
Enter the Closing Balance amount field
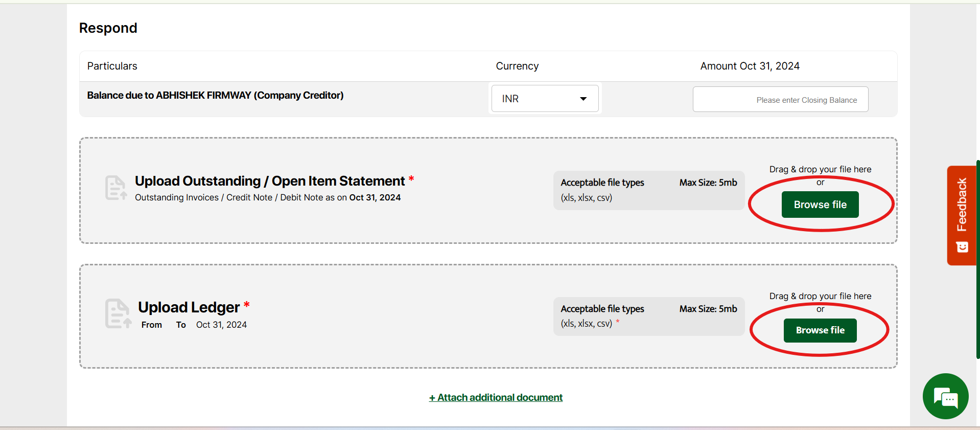point(780,100)
